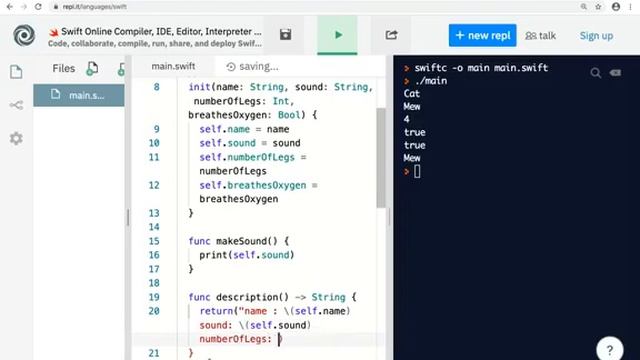The image size is (640, 360).
Task: Open the version control sidebar icon
Action: [16, 105]
